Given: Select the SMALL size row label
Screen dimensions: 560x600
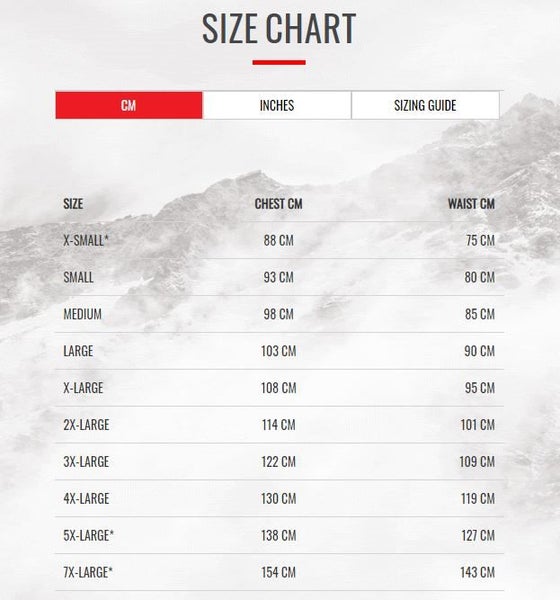Looking at the screenshot, I should 78,277.
